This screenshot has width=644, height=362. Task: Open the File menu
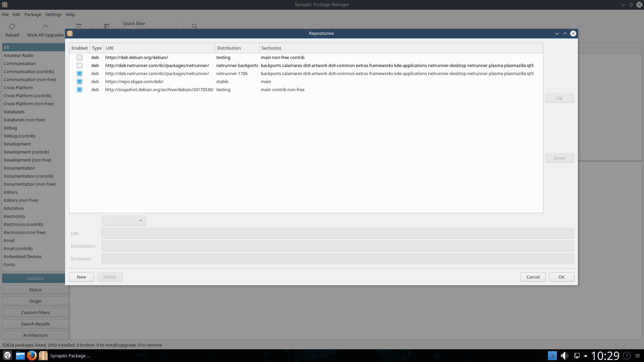5,14
